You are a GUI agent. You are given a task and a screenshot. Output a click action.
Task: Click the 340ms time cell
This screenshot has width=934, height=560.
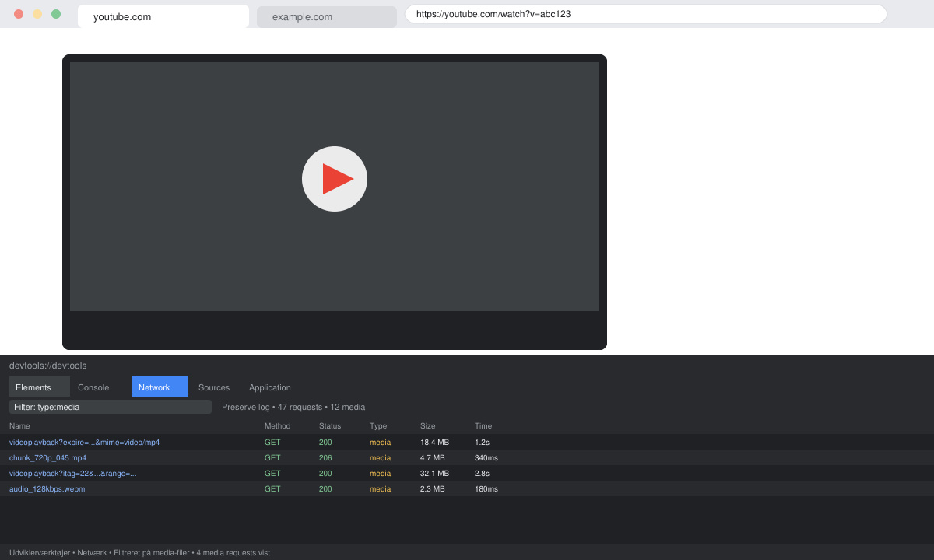coord(486,457)
